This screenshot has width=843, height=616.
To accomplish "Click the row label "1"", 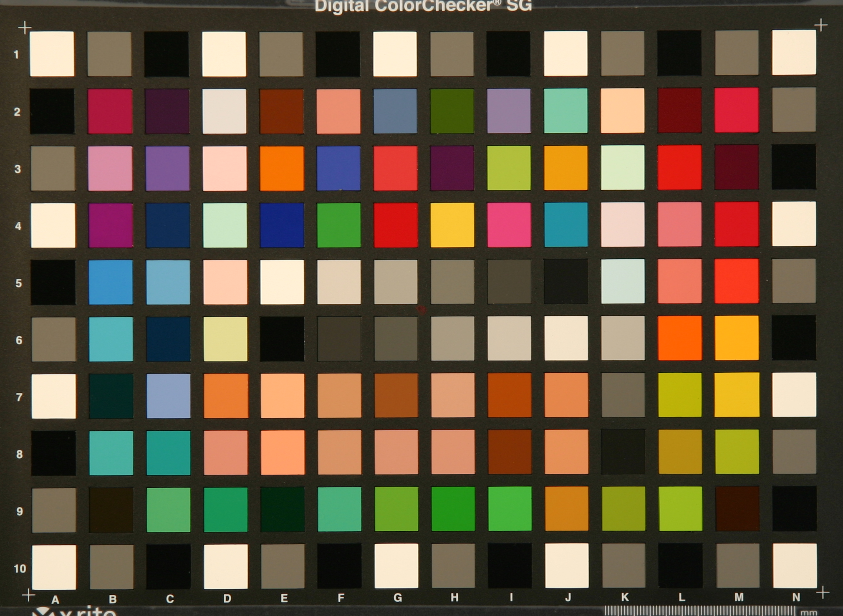I will point(16,55).
